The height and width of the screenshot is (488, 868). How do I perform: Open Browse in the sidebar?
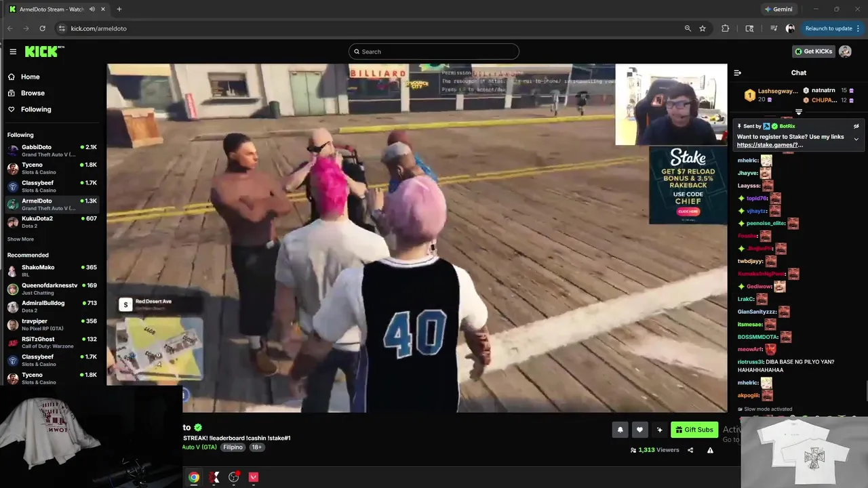click(33, 93)
